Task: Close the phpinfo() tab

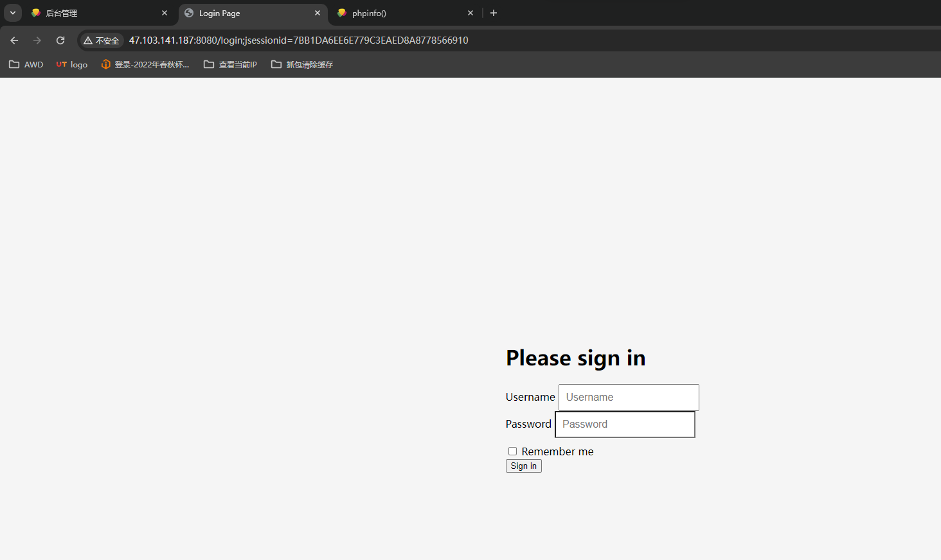Action: (x=470, y=13)
